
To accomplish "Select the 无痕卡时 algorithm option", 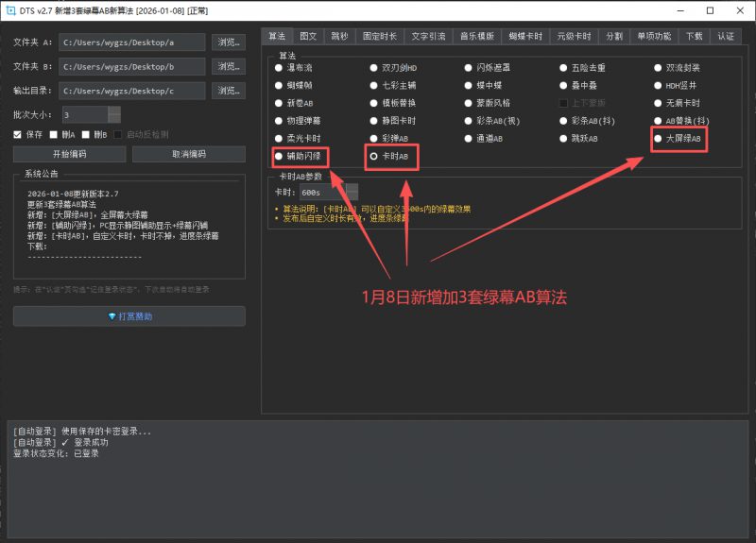I will click(x=658, y=103).
